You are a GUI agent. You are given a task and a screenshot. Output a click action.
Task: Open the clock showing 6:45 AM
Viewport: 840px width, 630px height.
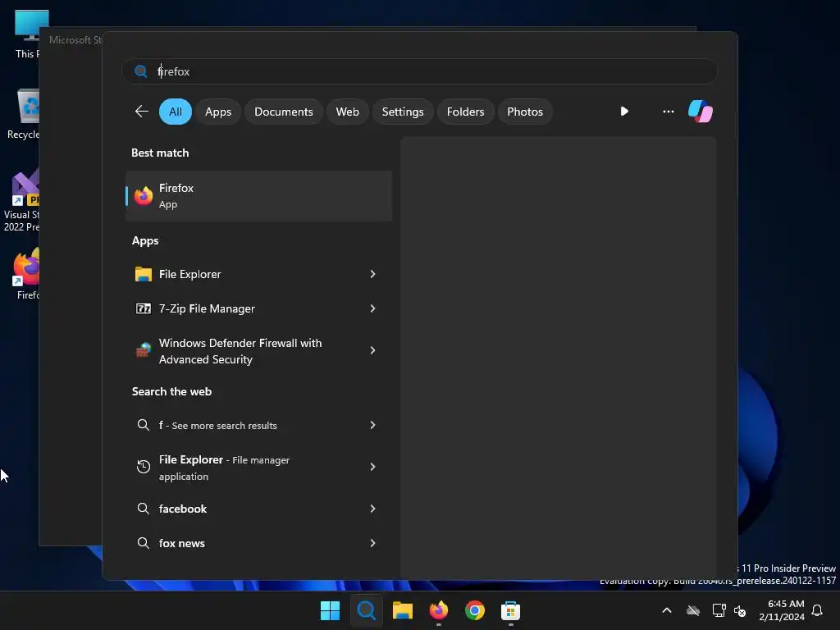[782, 610]
